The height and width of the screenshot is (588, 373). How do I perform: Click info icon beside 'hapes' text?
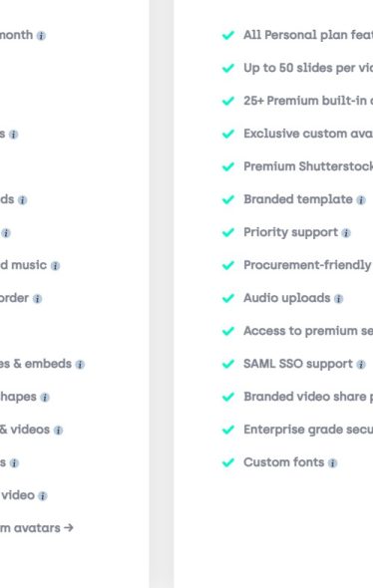[45, 398]
